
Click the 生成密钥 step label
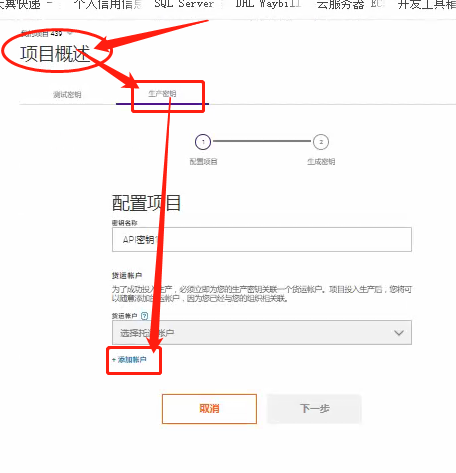click(x=321, y=162)
